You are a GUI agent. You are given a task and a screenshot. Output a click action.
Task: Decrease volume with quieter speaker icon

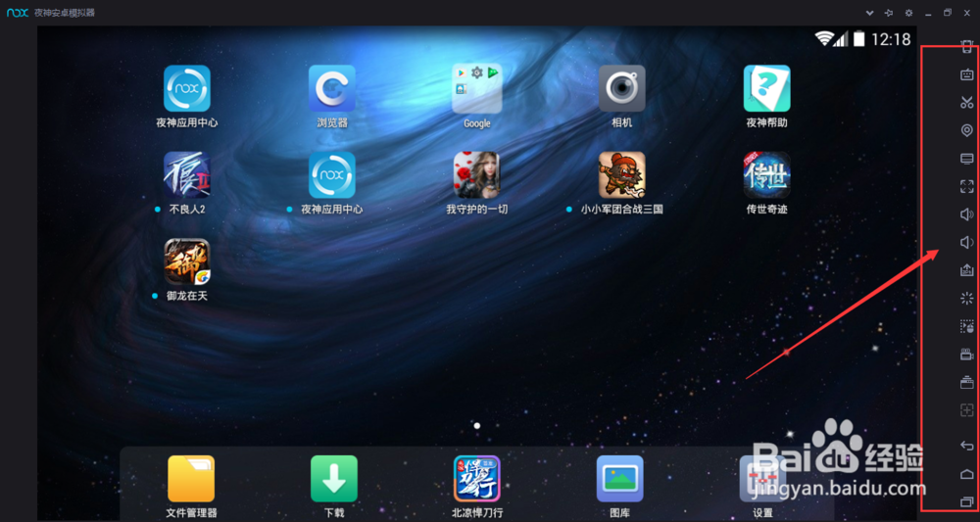967,242
